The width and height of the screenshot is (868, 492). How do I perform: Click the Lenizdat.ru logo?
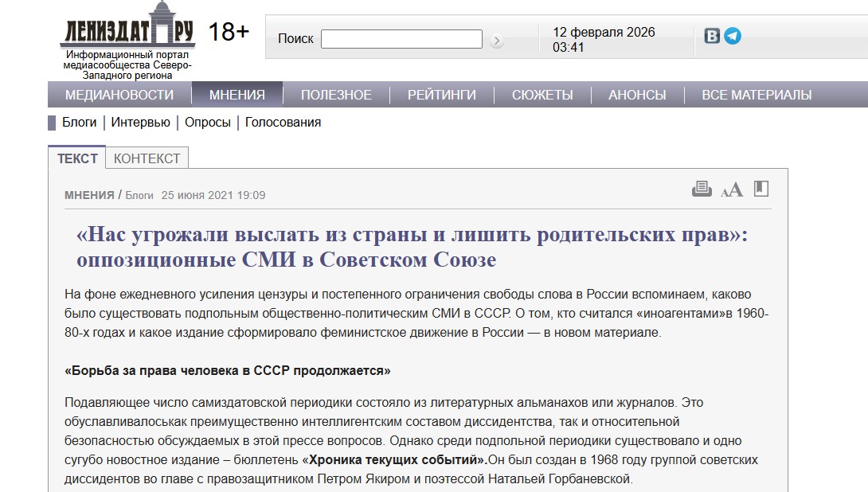click(x=127, y=31)
